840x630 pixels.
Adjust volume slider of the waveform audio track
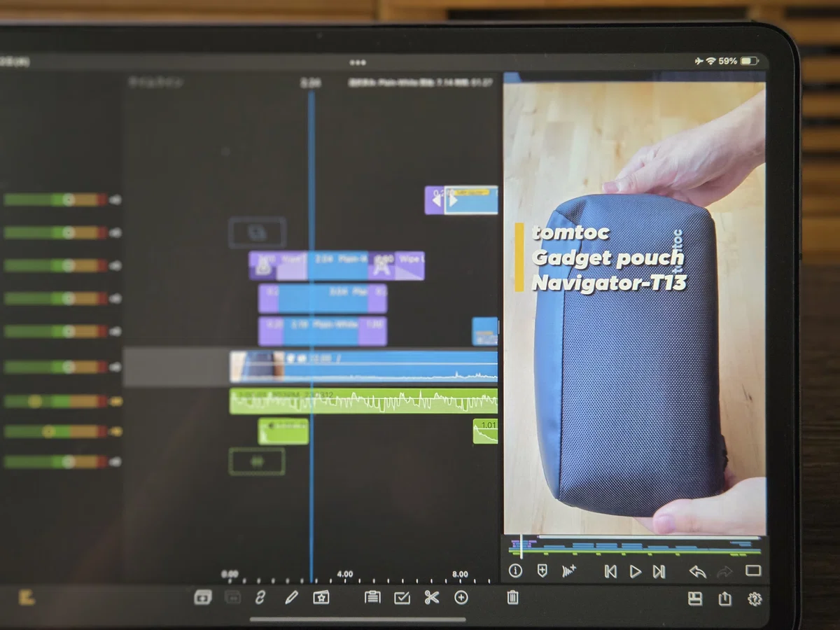[55, 401]
